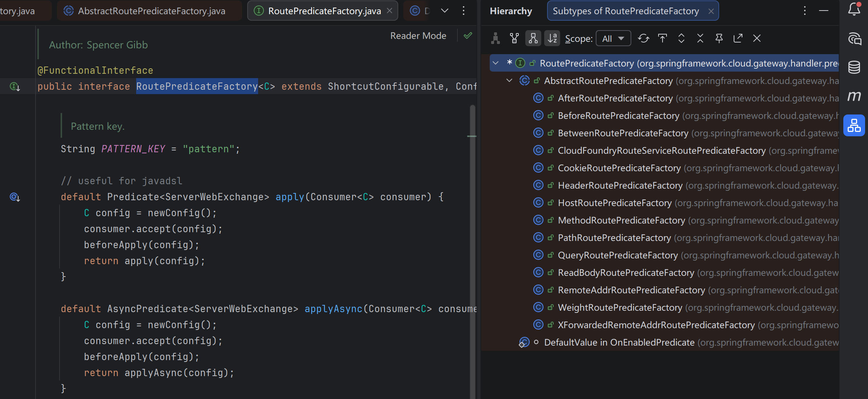Collapse the AbstractRoutePredicateFactory tree node
The image size is (868, 399).
pos(509,81)
